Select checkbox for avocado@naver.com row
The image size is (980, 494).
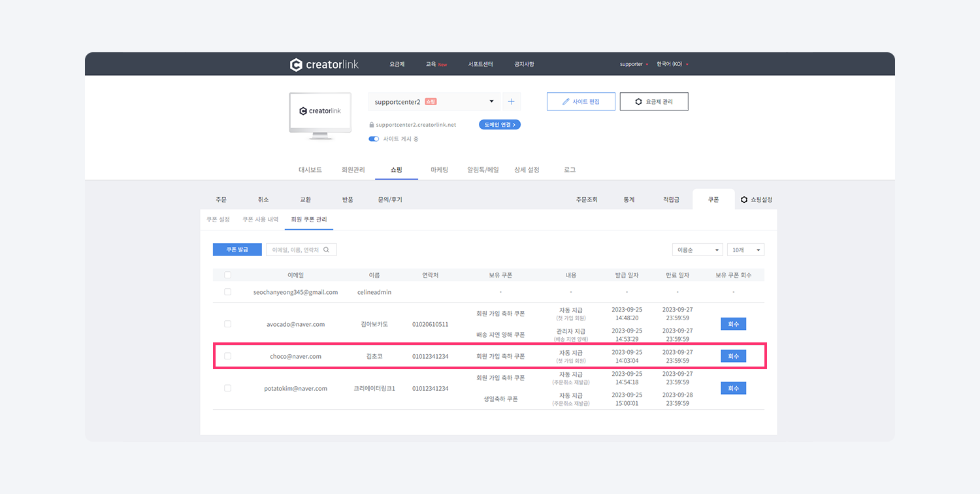(227, 324)
